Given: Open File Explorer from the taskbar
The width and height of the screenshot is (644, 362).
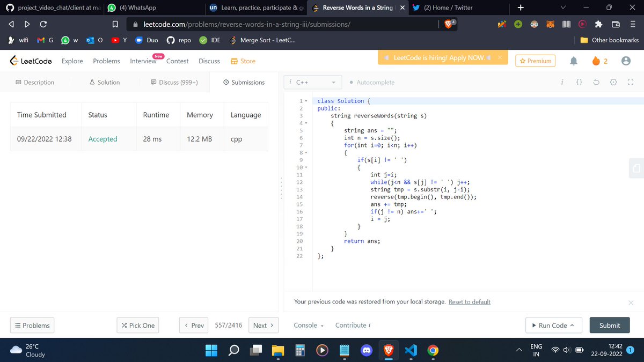Looking at the screenshot, I should 277,350.
